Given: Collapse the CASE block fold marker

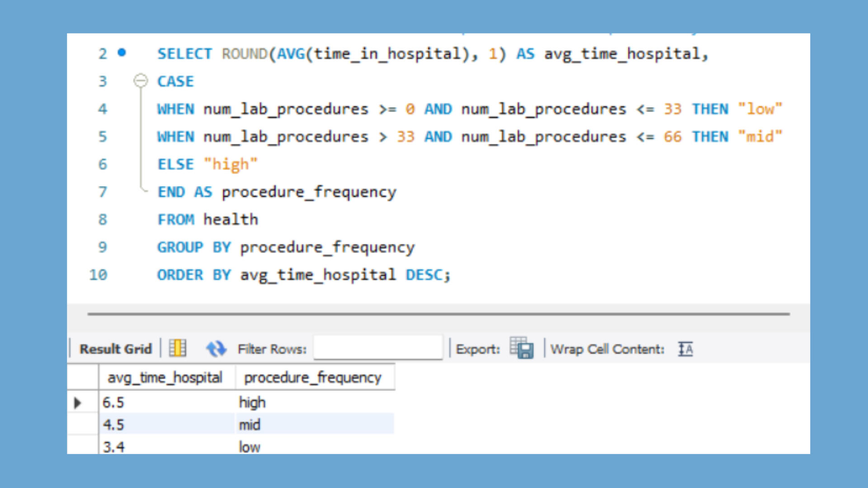Looking at the screenshot, I should (141, 81).
